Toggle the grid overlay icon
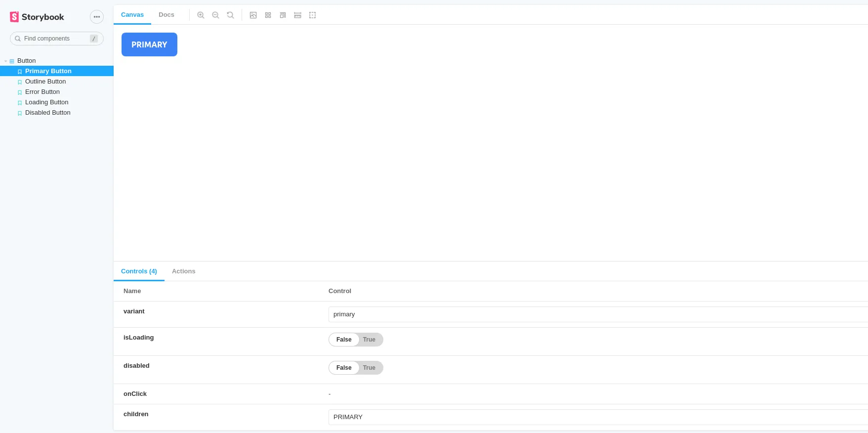Screen dimensions: 868x433 [268, 15]
